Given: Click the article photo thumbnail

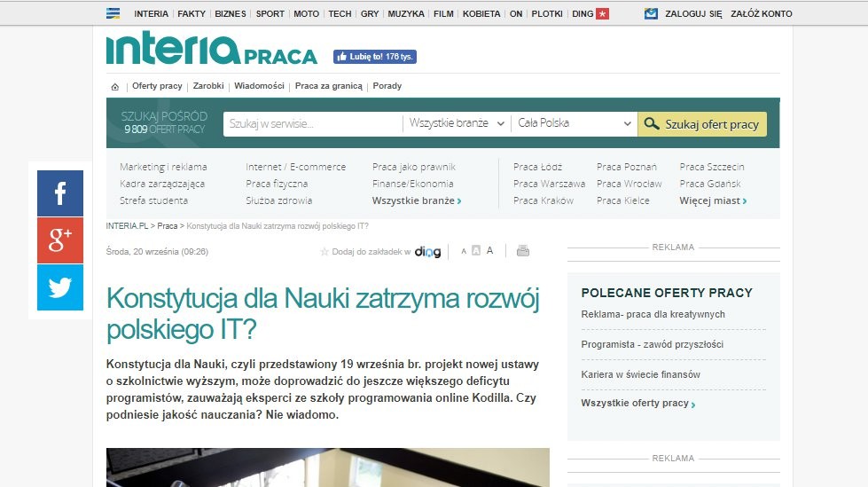Looking at the screenshot, I should click(328, 467).
